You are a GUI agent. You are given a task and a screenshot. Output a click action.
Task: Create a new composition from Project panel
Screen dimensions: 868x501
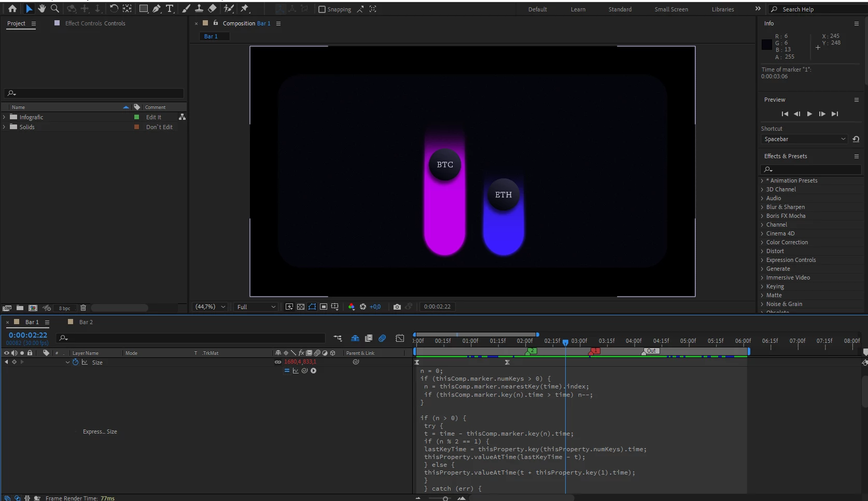click(x=33, y=308)
